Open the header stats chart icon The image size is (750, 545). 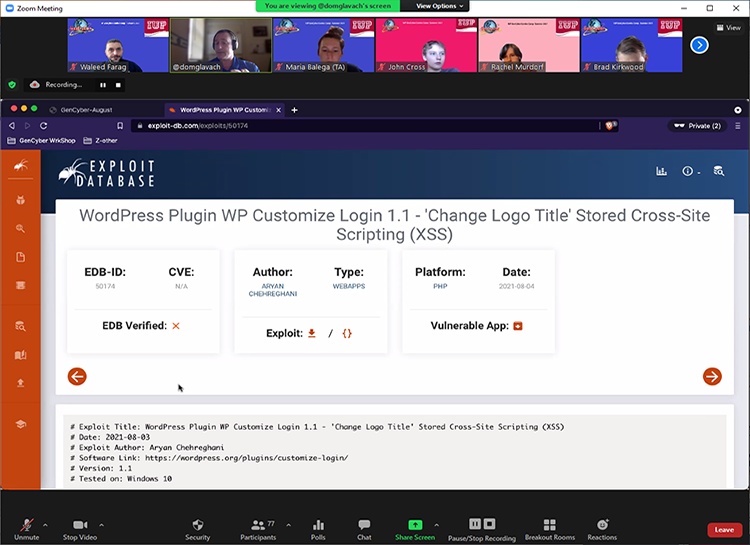coord(661,171)
